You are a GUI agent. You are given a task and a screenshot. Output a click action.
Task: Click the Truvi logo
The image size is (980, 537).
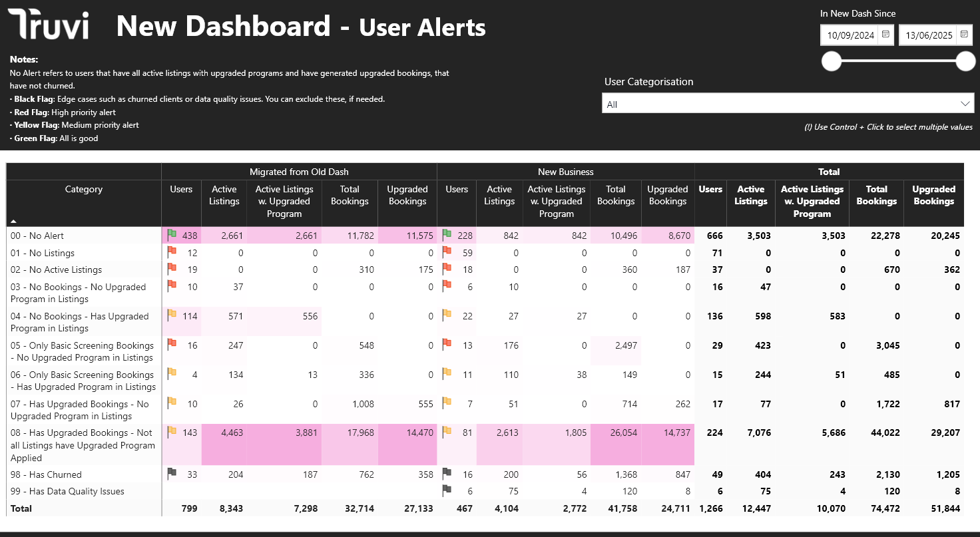click(48, 25)
